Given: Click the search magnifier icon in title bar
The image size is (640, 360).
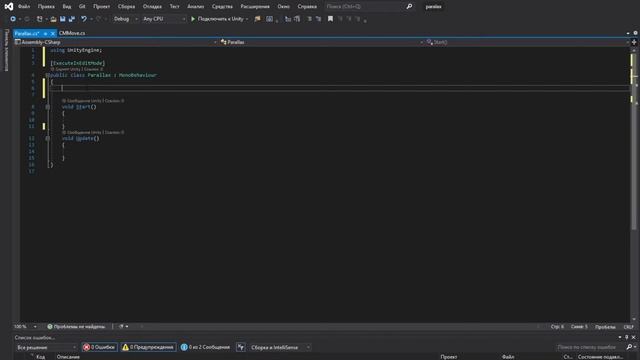Looking at the screenshot, I should [409, 7].
